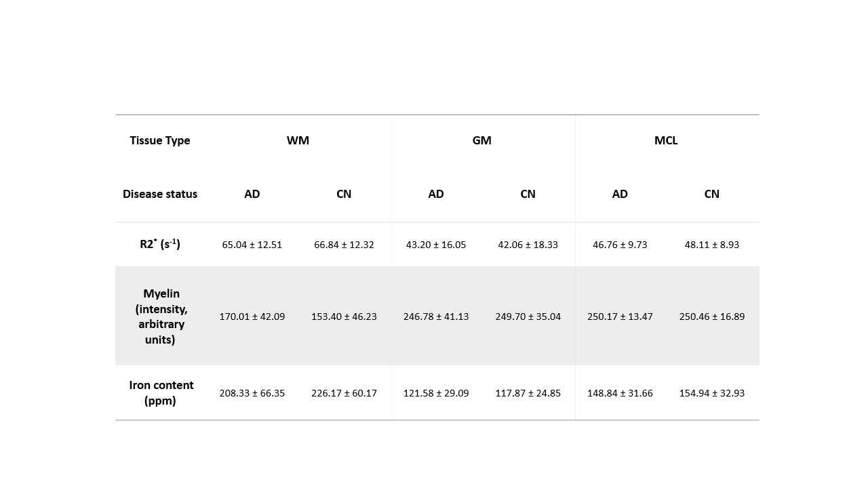Select the cell with 154.94 ± 32.93
Screen dimensions: 868x488
point(711,393)
